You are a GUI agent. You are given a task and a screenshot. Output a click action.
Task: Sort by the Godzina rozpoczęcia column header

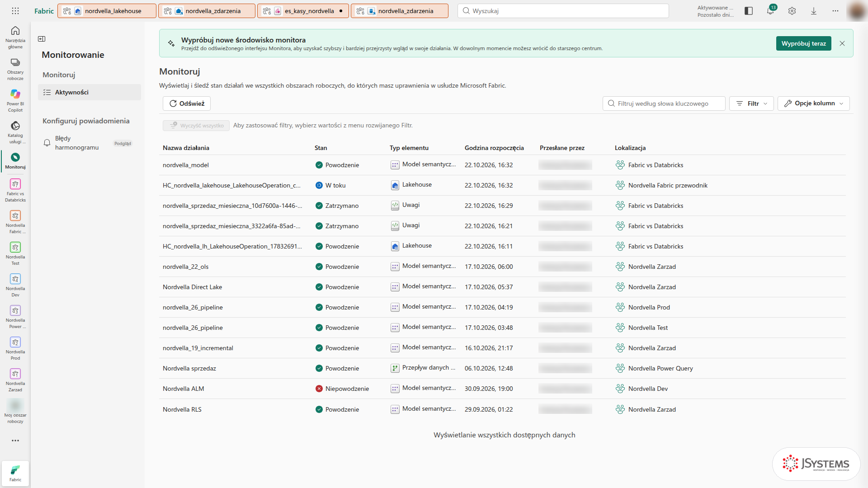(x=494, y=148)
